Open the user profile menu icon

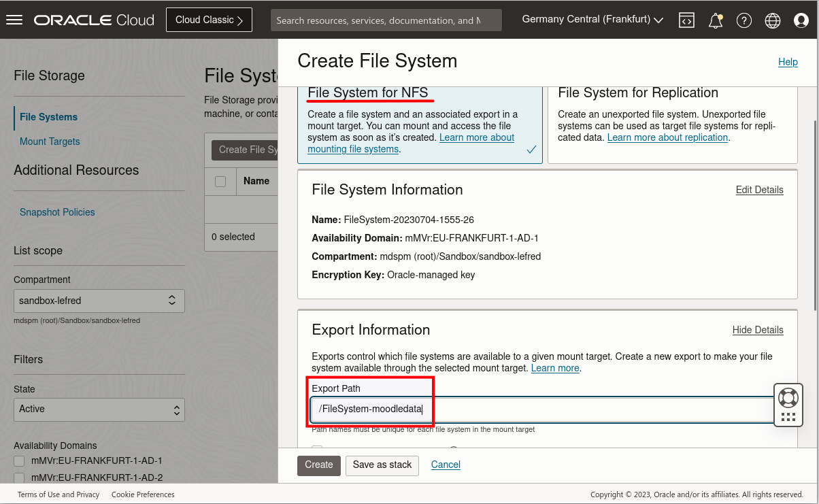801,20
